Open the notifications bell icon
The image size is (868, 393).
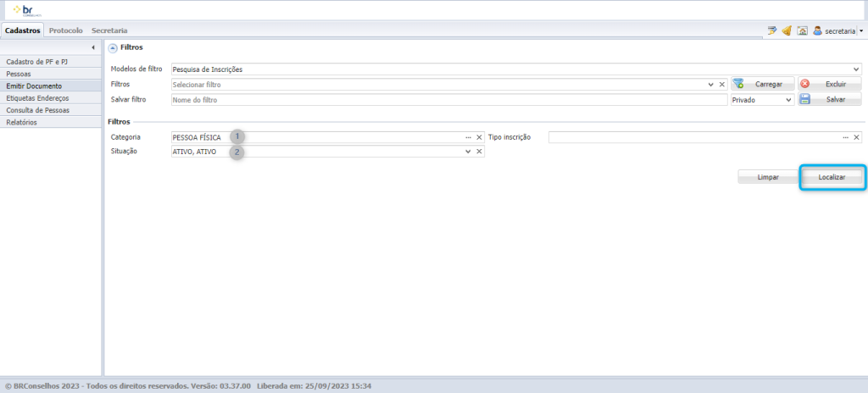click(786, 31)
